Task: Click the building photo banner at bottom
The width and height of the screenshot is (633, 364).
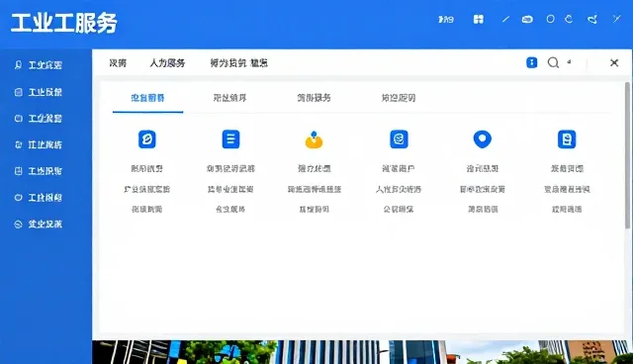Action: click(362, 352)
